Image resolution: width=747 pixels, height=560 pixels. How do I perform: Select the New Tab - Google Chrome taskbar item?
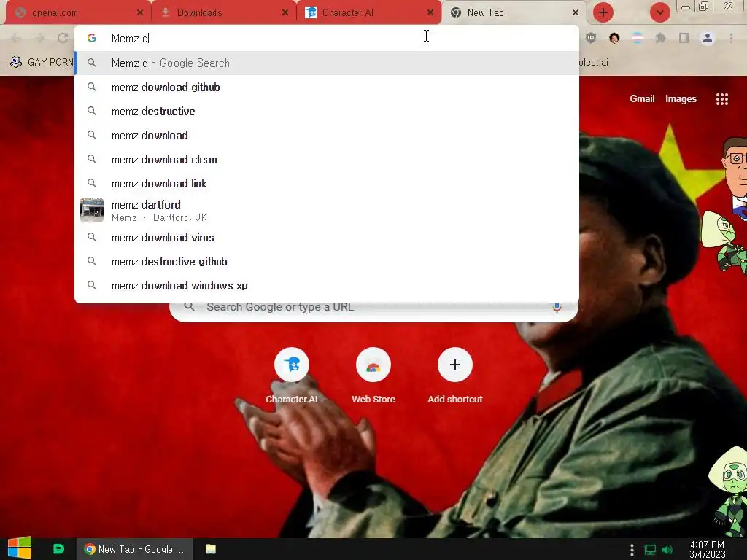tap(134, 549)
